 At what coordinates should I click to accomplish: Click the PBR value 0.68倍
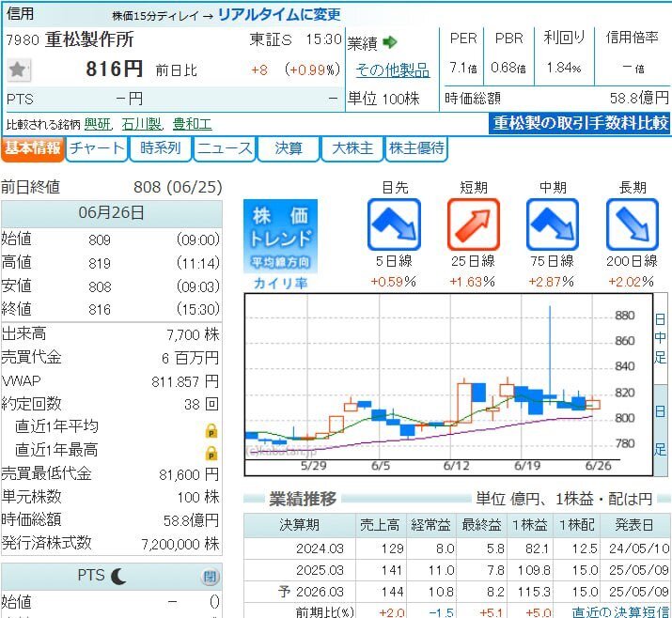click(x=508, y=68)
